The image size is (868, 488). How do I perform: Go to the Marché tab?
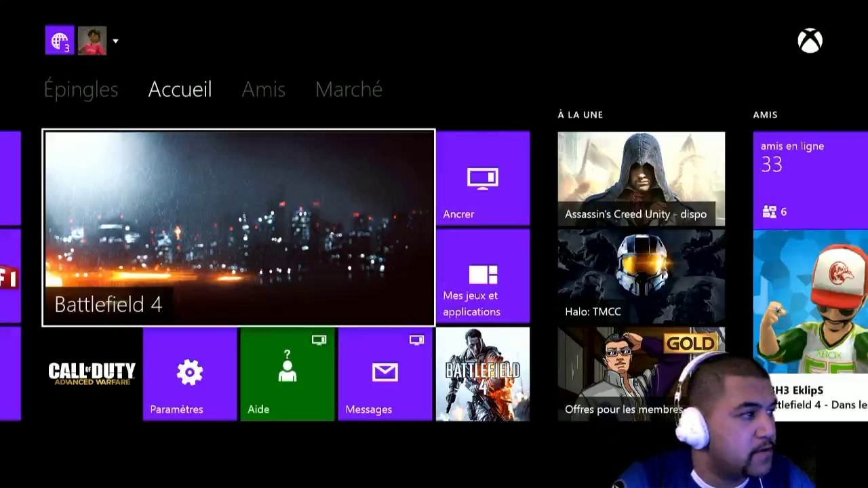[x=349, y=89]
